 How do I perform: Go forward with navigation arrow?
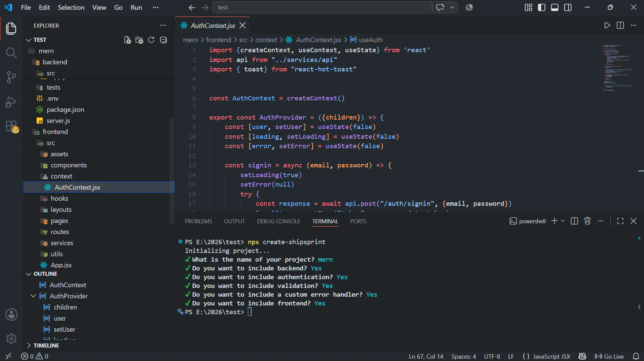coord(205,7)
